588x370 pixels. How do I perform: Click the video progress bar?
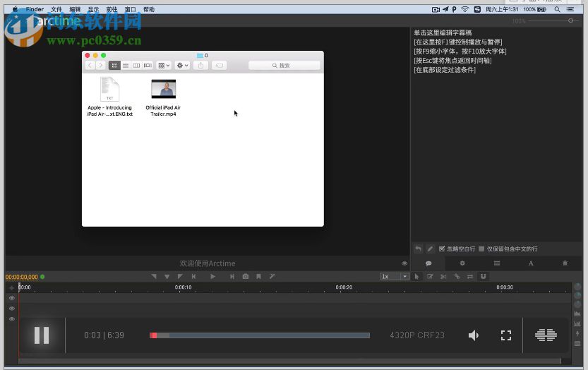pyautogui.click(x=260, y=335)
